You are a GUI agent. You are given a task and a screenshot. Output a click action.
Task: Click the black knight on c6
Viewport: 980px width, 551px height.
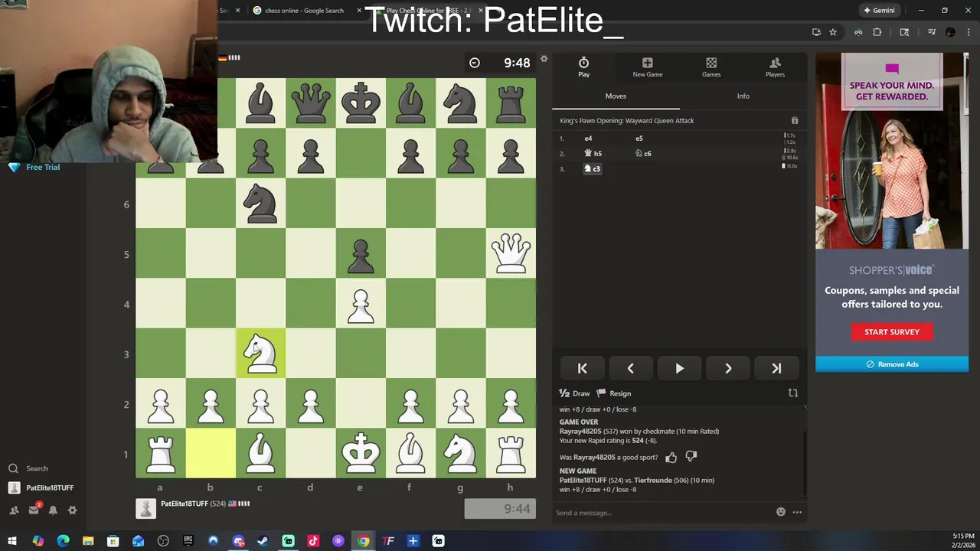[x=260, y=204]
